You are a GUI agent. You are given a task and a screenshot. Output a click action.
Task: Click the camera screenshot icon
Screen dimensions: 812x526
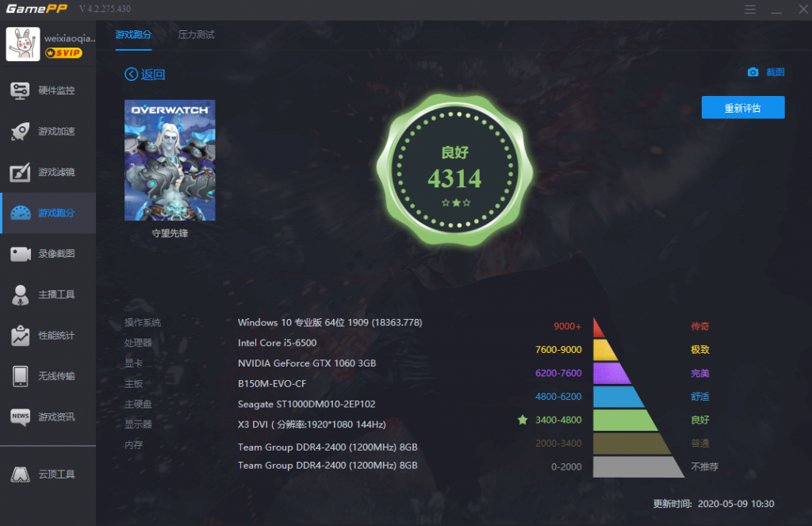[x=753, y=72]
